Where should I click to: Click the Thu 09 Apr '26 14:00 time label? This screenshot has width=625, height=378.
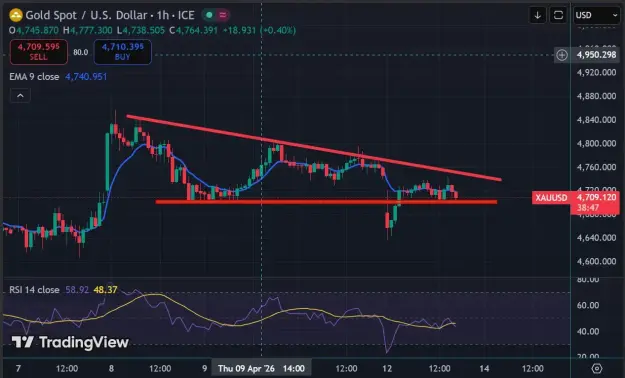pos(261,368)
